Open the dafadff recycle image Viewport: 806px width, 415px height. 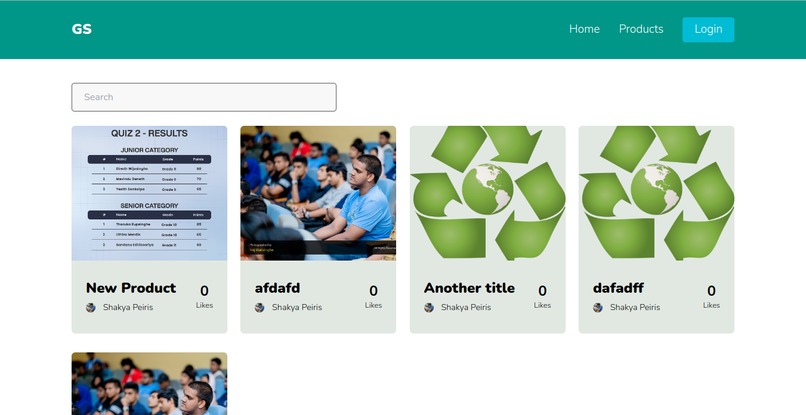coord(656,193)
